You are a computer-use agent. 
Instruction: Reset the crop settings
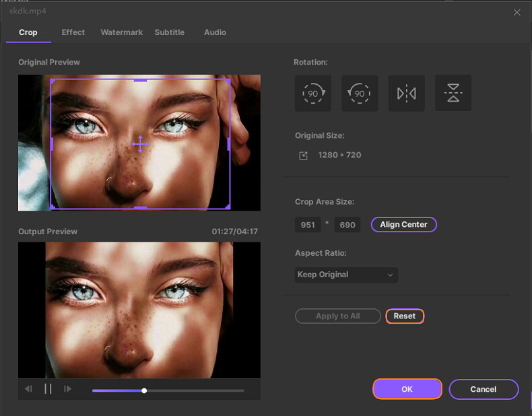[405, 316]
